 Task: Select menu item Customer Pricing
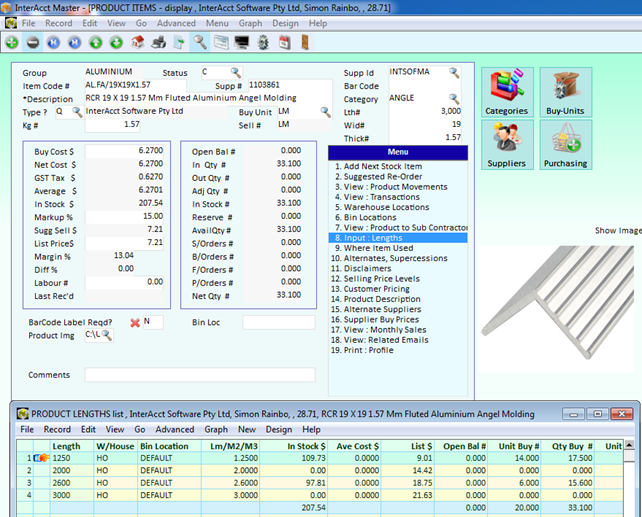[371, 289]
